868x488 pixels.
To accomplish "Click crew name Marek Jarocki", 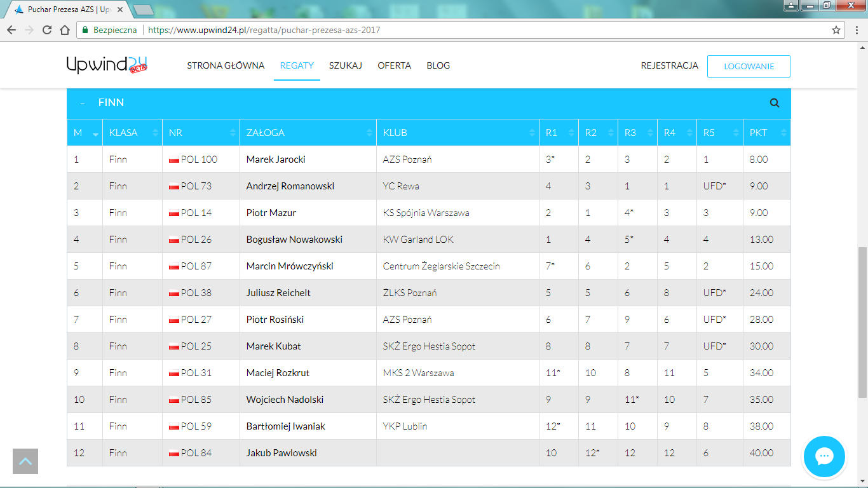I will point(276,159).
